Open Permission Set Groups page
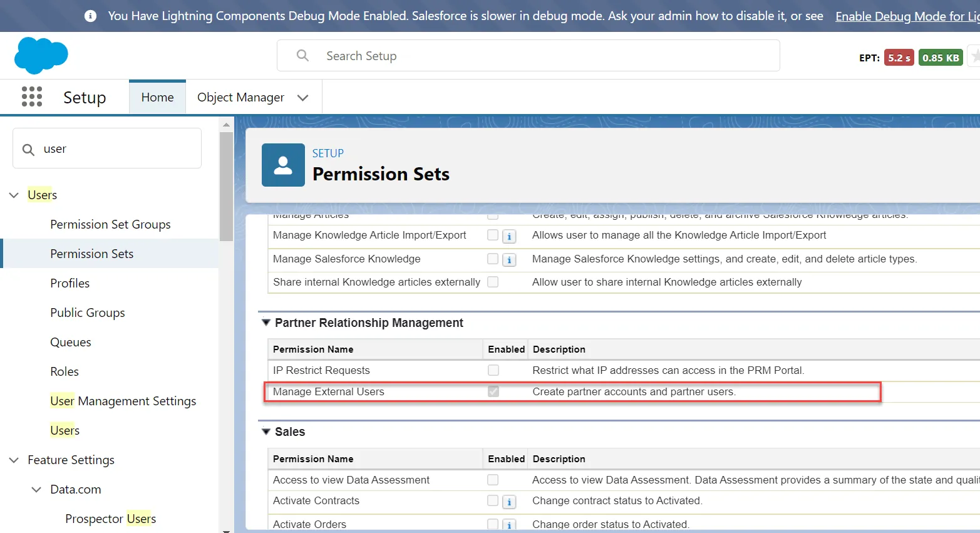This screenshot has width=980, height=533. (x=110, y=224)
